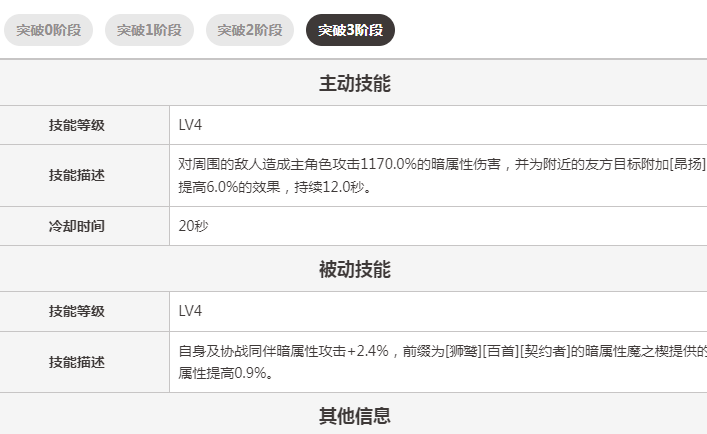Screen dimensions: 707x434
Task: Switch to the 突破0阶段 tab
Action: coord(48,30)
